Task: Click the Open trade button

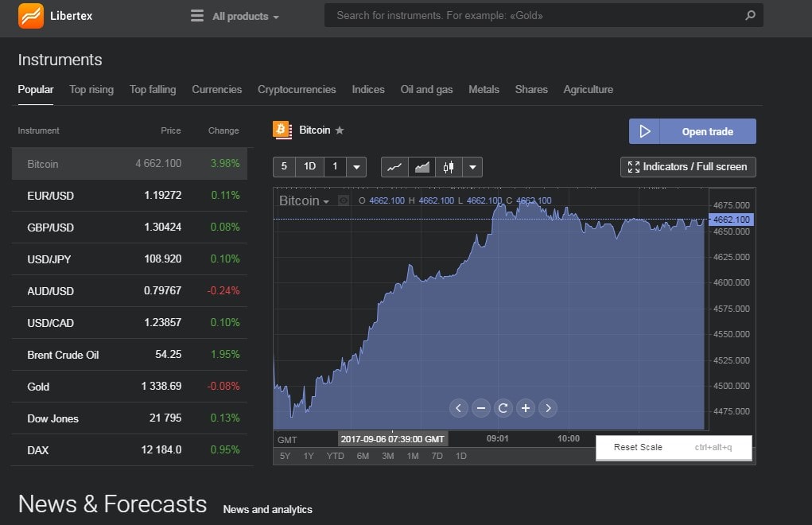Action: pyautogui.click(x=693, y=131)
